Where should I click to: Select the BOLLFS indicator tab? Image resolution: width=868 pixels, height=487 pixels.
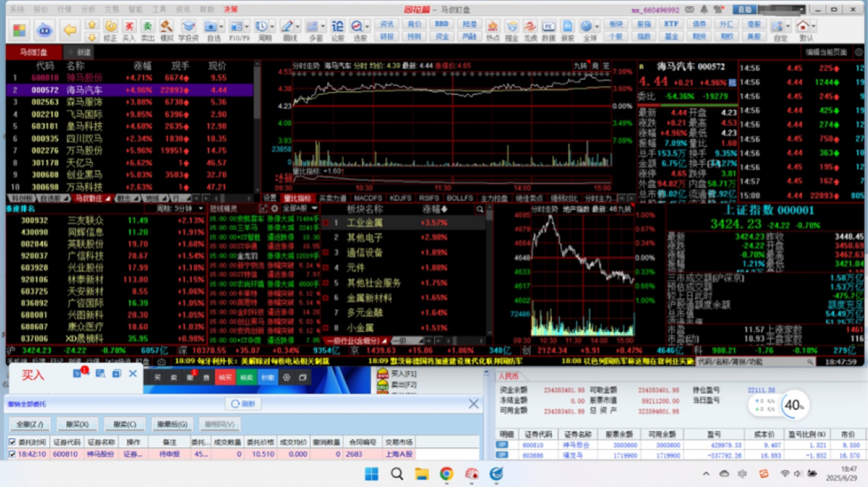coord(460,198)
